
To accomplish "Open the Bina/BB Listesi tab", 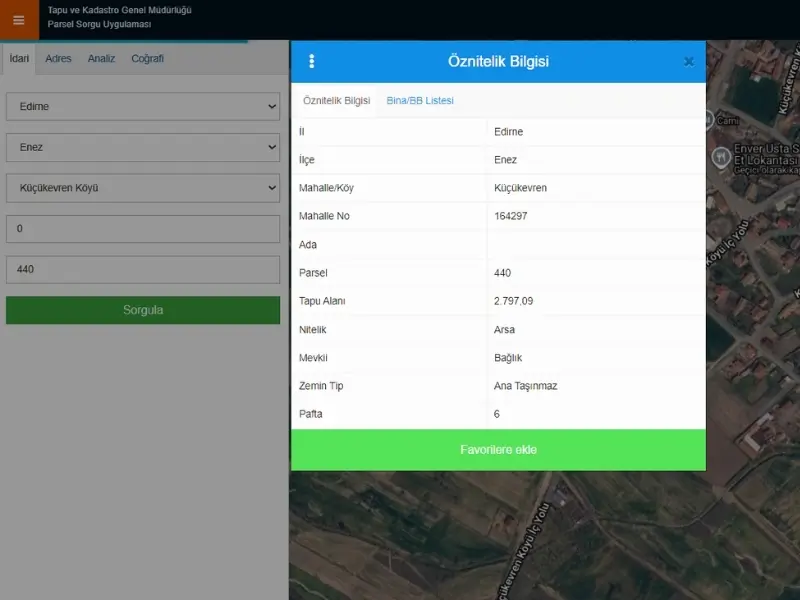I will coord(420,101).
